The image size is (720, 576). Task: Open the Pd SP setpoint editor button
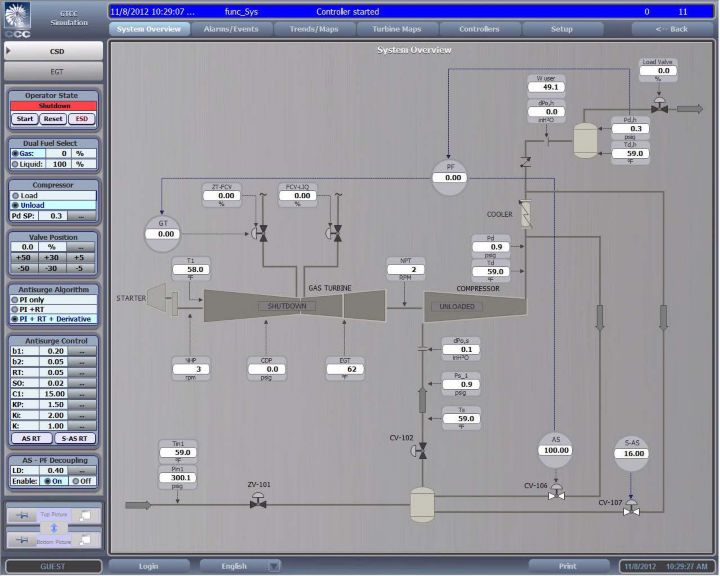(87, 215)
